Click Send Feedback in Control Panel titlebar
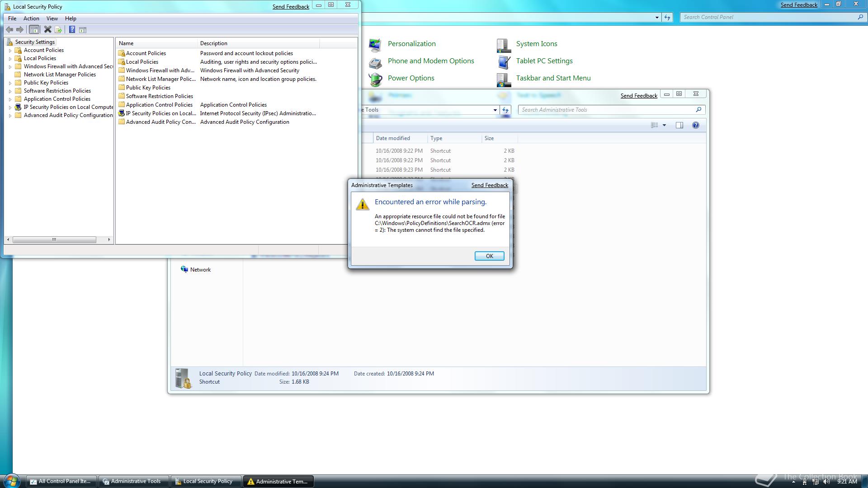Screen dimensions: 868x488 tap(799, 5)
